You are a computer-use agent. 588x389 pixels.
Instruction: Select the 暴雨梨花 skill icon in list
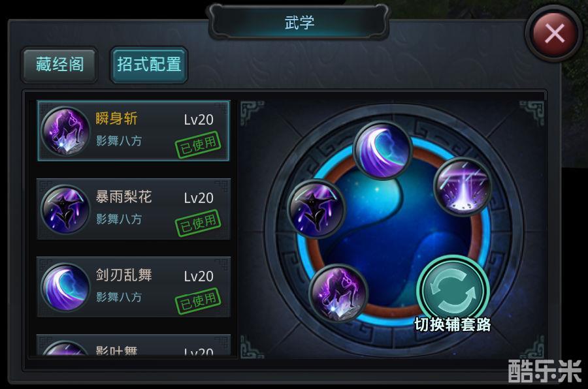(x=65, y=209)
